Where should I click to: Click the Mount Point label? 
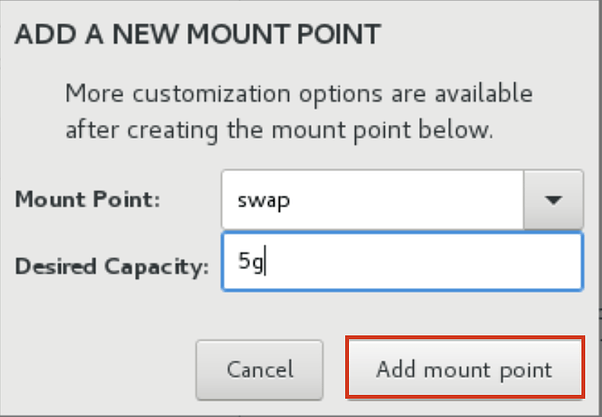pyautogui.click(x=88, y=200)
